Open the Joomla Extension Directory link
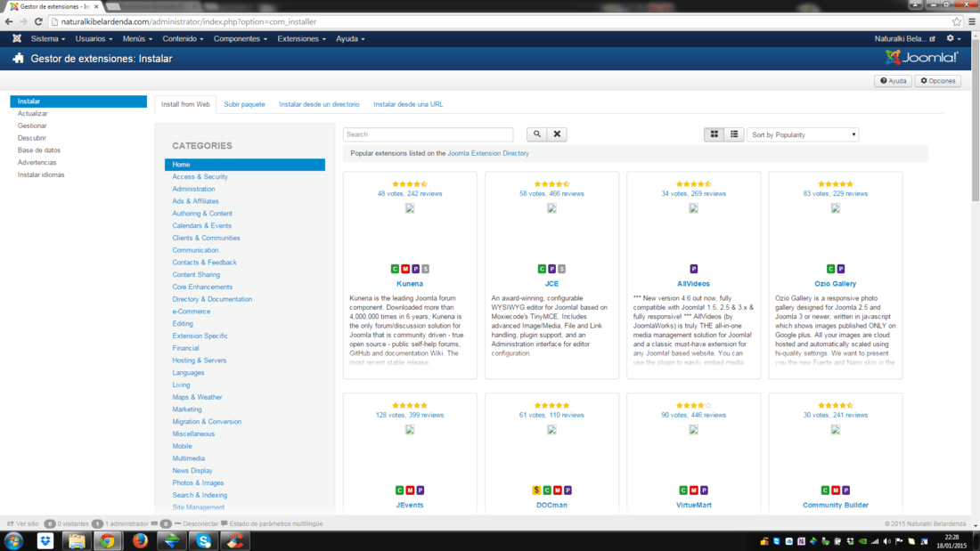 [488, 153]
